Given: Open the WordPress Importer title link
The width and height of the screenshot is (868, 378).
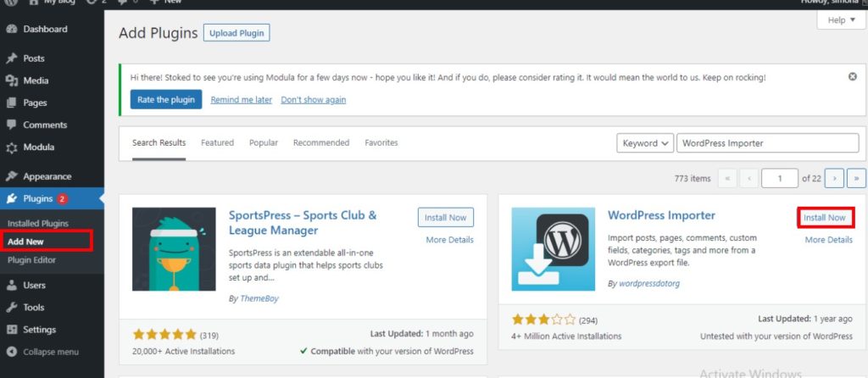Looking at the screenshot, I should coord(661,215).
